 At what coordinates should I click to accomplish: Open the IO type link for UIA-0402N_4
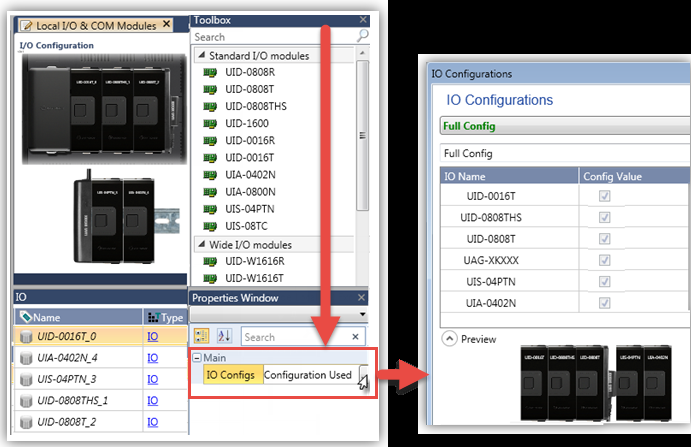coord(153,358)
